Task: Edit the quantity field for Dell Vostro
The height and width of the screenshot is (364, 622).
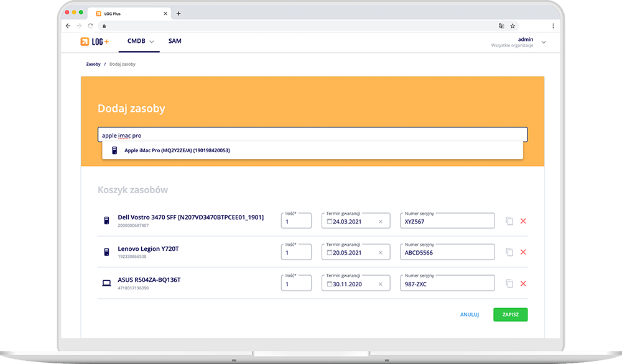Action: pyautogui.click(x=296, y=221)
